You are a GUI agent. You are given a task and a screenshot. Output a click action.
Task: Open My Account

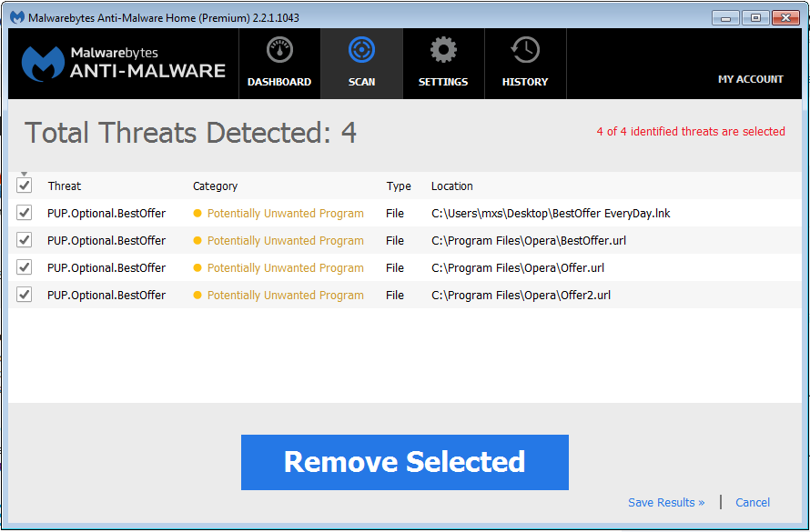click(751, 79)
